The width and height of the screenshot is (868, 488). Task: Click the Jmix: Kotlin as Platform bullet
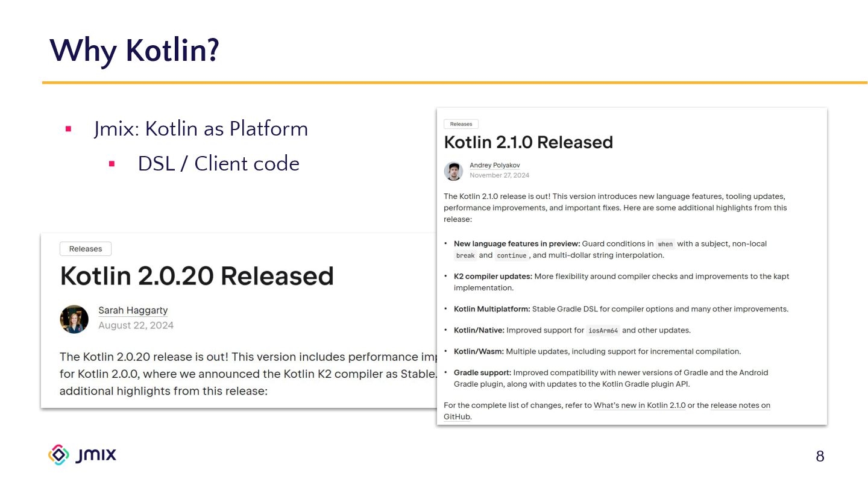click(x=201, y=129)
